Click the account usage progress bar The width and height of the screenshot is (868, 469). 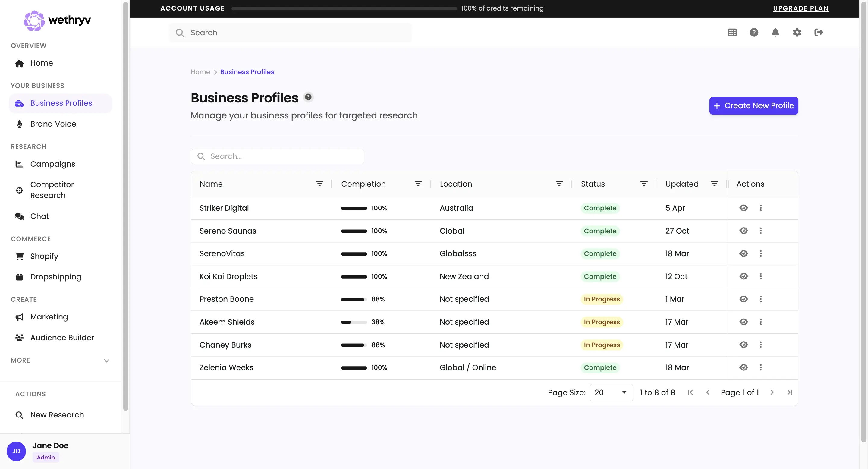(x=343, y=9)
